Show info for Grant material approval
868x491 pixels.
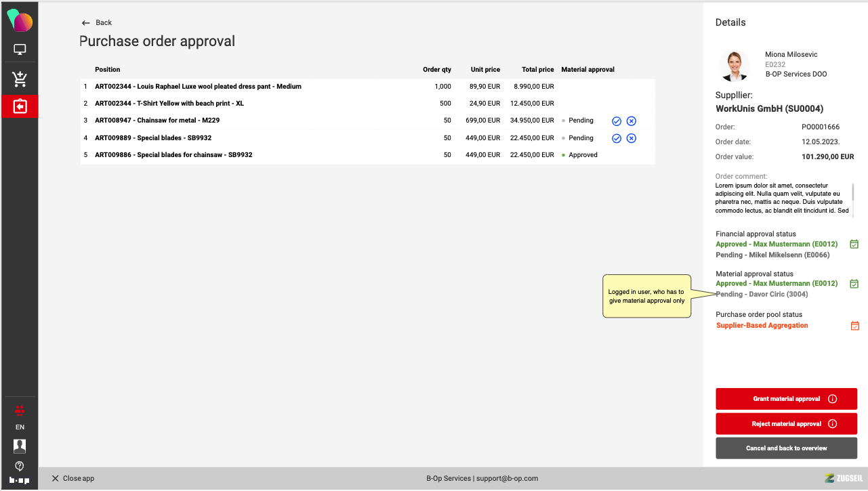[833, 399]
